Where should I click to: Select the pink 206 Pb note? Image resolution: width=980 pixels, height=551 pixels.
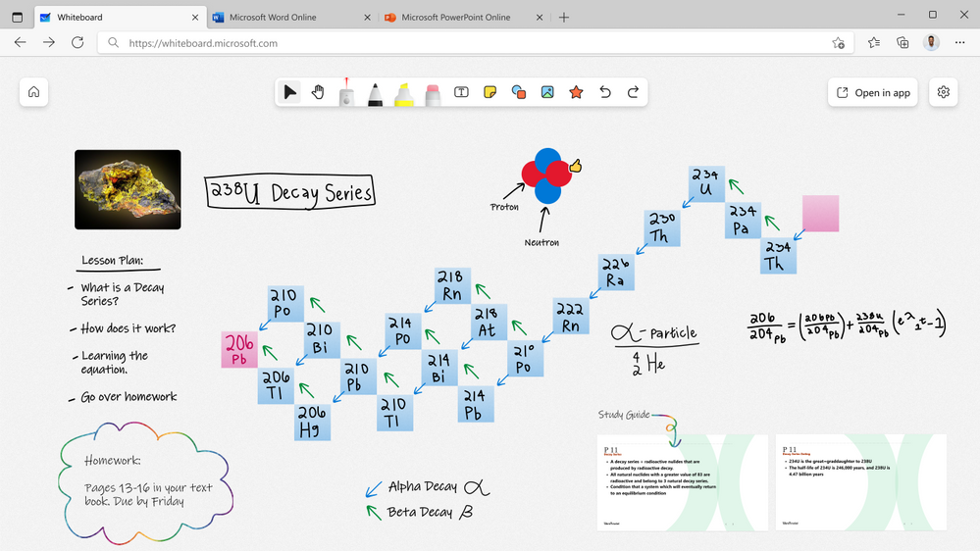pyautogui.click(x=239, y=350)
